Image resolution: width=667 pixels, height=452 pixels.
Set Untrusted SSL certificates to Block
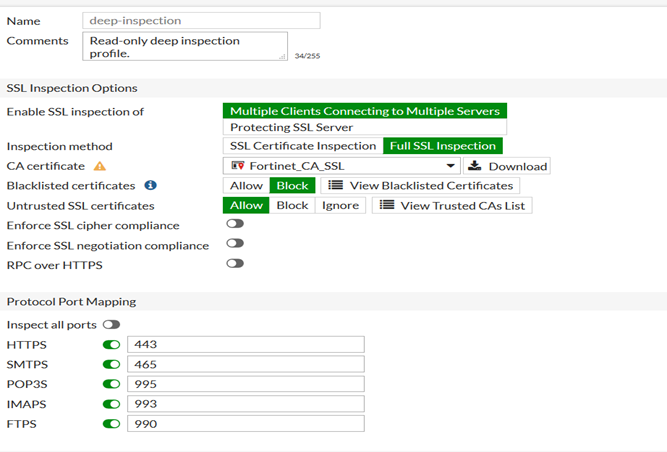[292, 205]
